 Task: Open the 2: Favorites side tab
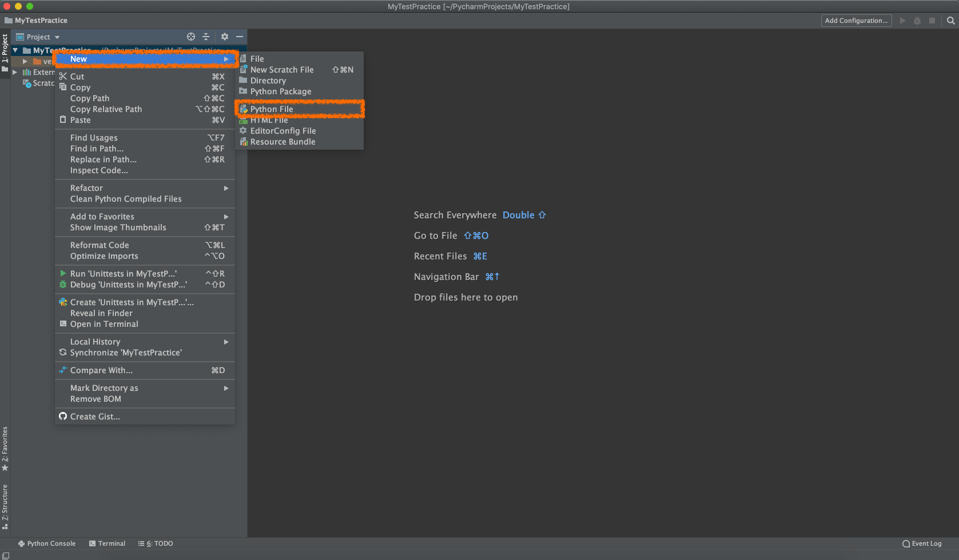pyautogui.click(x=5, y=449)
